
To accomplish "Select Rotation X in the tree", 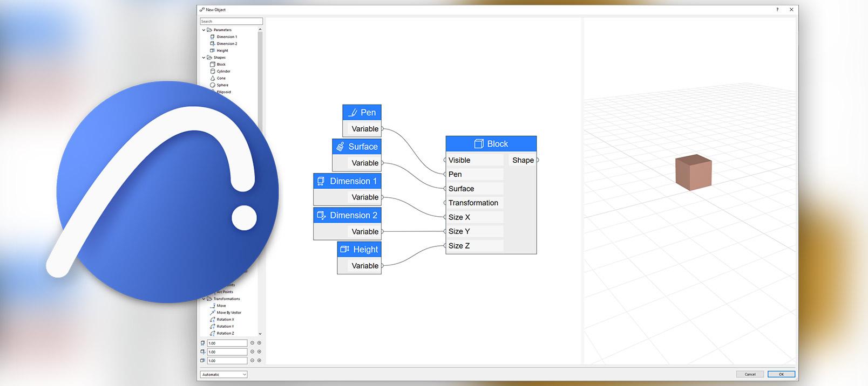I will point(222,320).
